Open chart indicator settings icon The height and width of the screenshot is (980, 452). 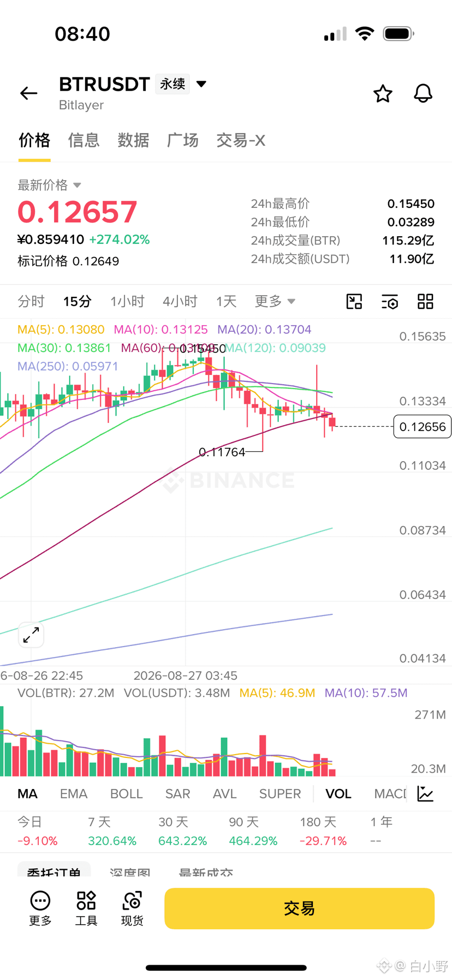390,301
